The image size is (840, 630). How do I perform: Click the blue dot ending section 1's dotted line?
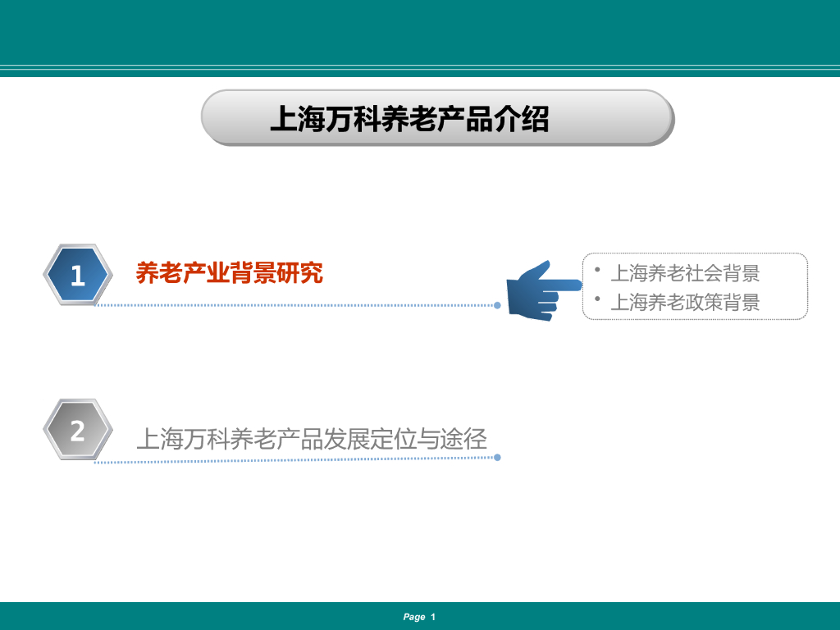click(x=495, y=304)
